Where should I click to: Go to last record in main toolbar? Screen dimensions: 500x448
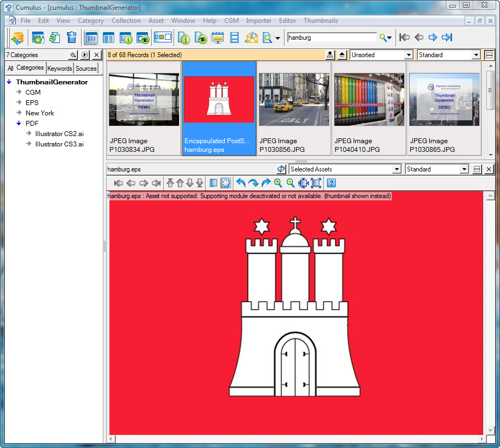pos(447,38)
